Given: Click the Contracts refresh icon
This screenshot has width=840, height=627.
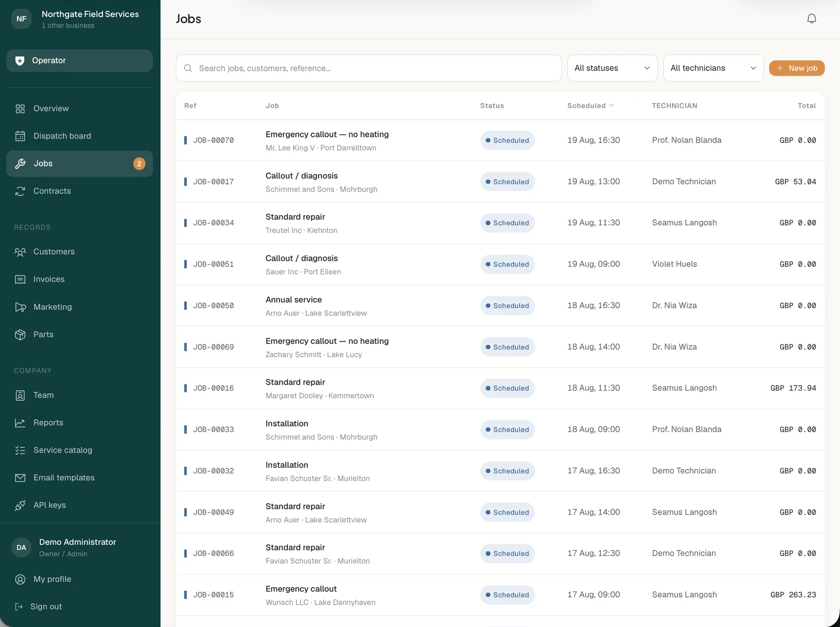Looking at the screenshot, I should click(20, 191).
